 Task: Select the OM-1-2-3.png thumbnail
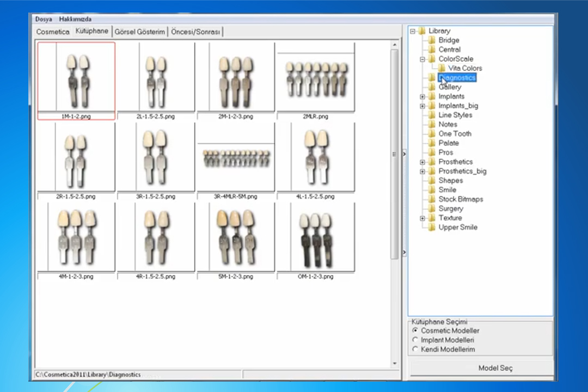pyautogui.click(x=316, y=241)
